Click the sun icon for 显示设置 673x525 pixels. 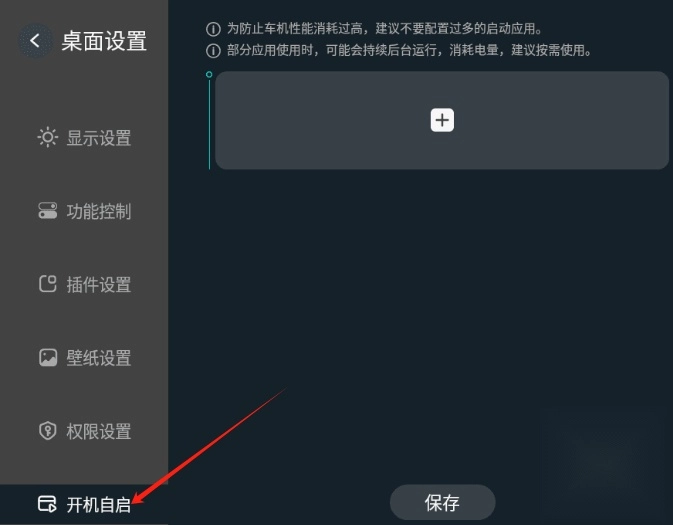point(48,138)
